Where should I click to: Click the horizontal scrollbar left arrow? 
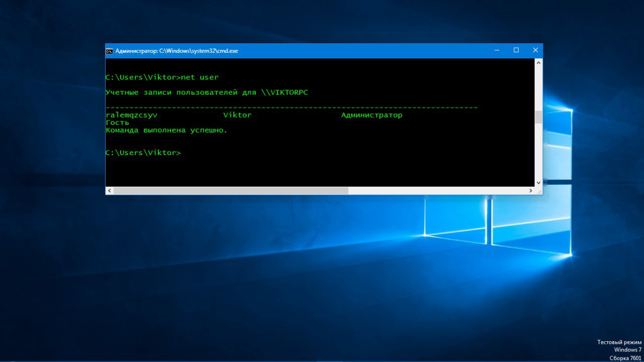pyautogui.click(x=110, y=191)
